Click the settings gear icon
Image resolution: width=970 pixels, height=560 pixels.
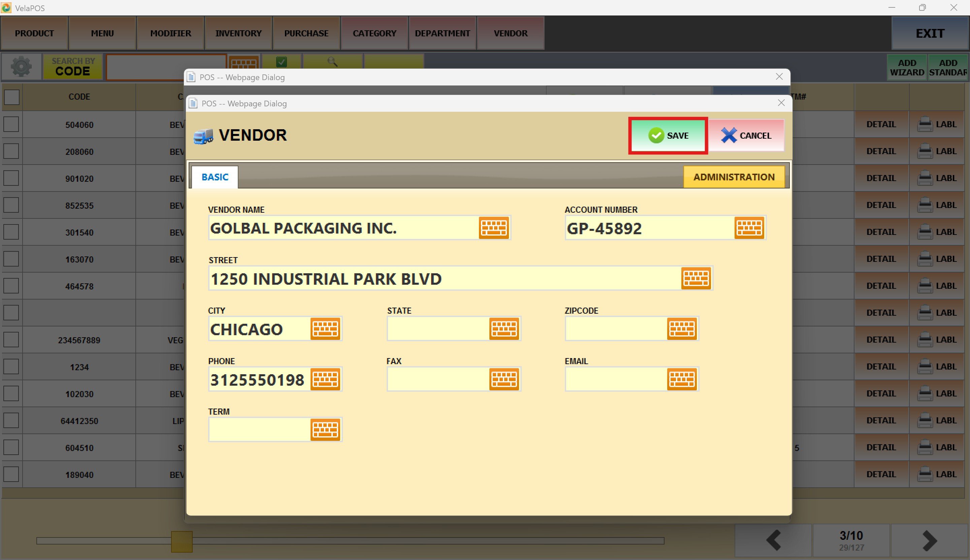click(x=21, y=67)
